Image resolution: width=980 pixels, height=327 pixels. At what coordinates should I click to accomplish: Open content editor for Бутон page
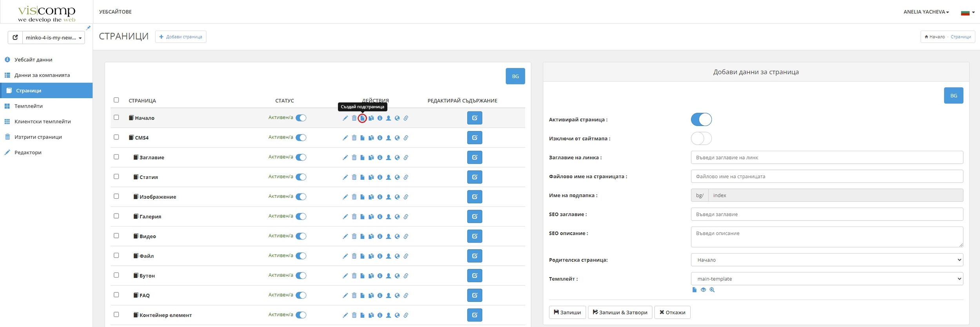pyautogui.click(x=474, y=276)
